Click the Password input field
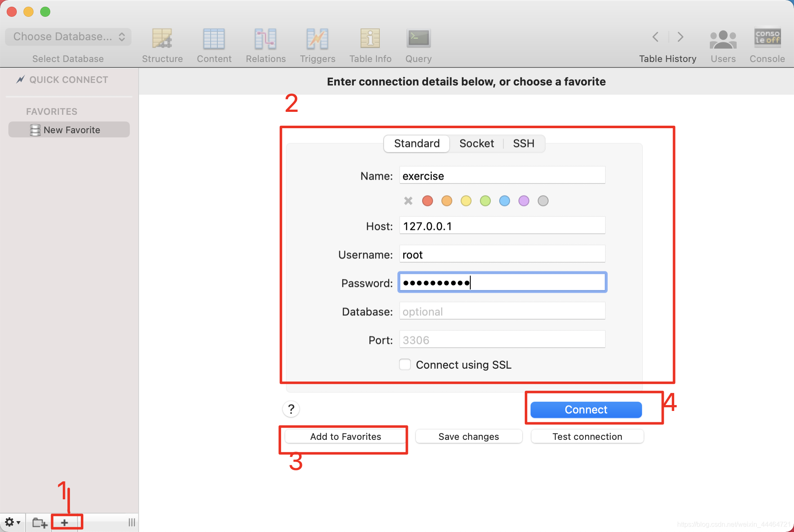Image resolution: width=794 pixels, height=532 pixels. click(x=503, y=283)
